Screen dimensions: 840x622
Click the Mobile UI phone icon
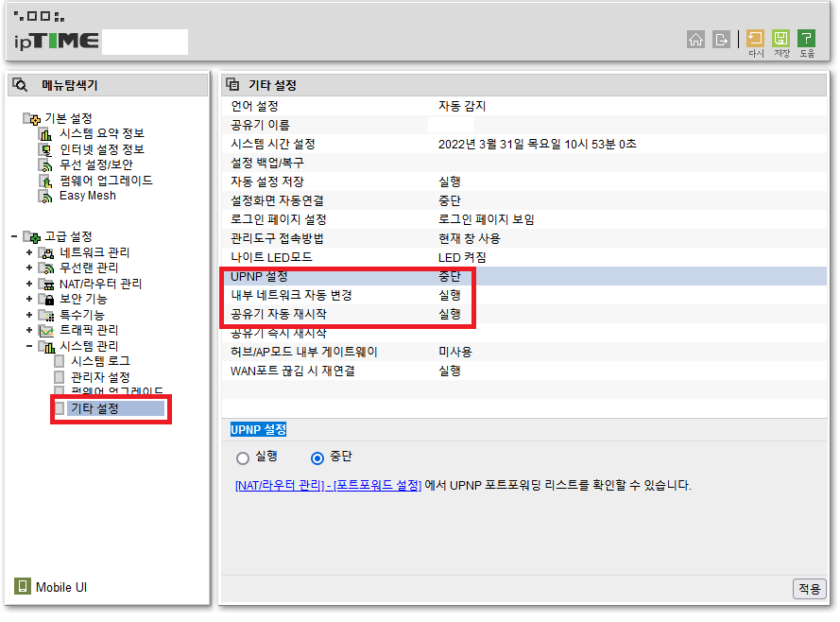[x=22, y=586]
